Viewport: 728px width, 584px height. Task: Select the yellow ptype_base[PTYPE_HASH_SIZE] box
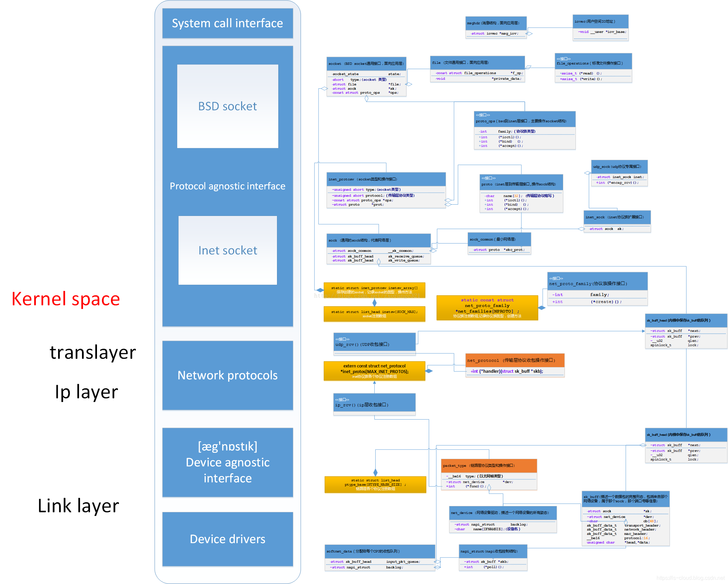point(375,485)
